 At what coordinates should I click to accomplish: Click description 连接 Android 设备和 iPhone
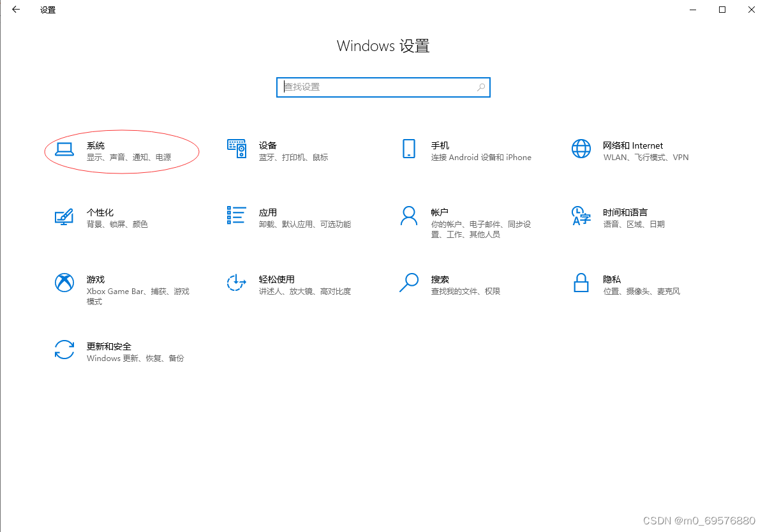point(481,157)
